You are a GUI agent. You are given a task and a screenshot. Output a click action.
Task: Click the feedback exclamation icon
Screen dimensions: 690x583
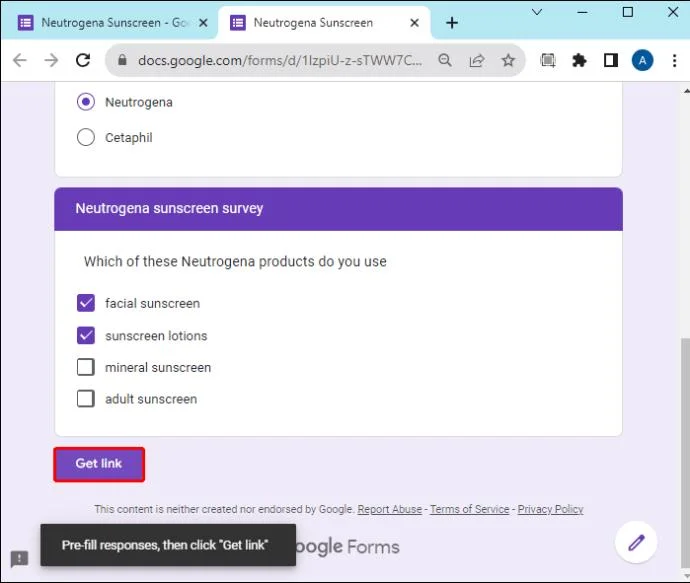tap(19, 559)
